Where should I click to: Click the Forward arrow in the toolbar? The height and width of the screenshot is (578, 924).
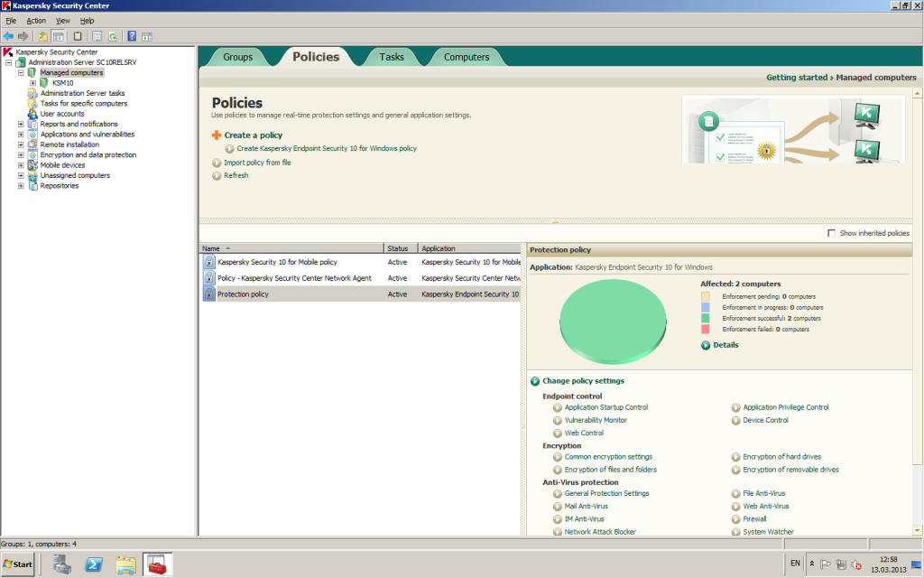(x=23, y=36)
